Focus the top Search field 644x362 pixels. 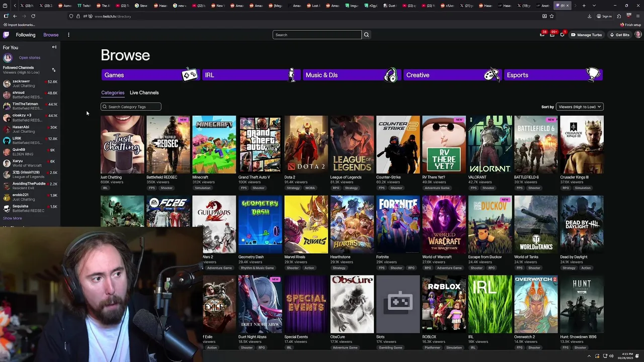[317, 35]
